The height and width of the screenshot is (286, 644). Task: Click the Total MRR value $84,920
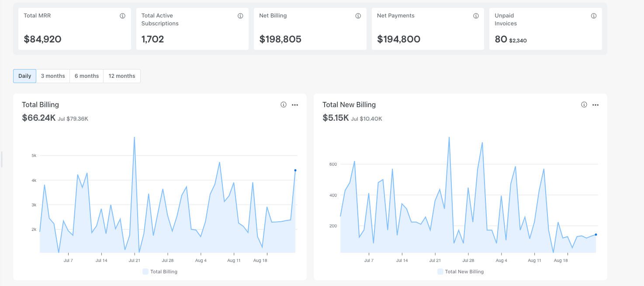(43, 39)
